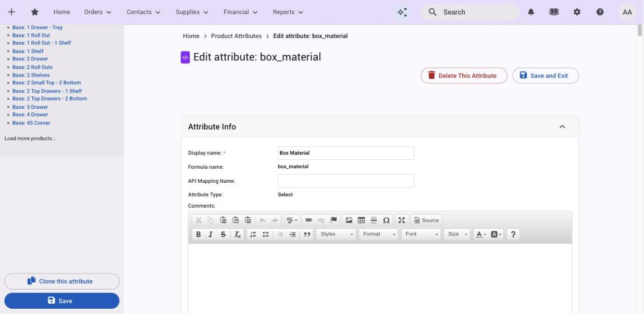Insert link with chain icon
Screen dimensions: 644x314
point(308,220)
